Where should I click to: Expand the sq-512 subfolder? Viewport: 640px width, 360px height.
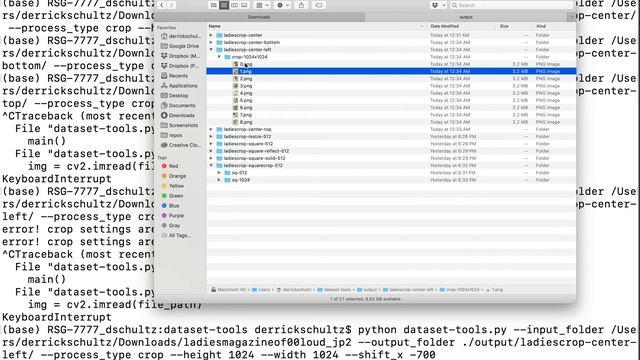[219, 173]
